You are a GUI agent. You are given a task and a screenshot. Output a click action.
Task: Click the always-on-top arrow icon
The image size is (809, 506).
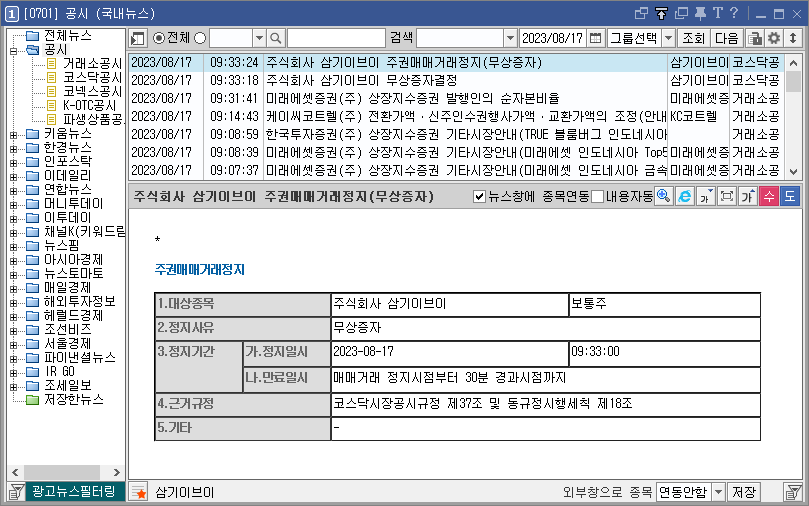[x=661, y=13]
